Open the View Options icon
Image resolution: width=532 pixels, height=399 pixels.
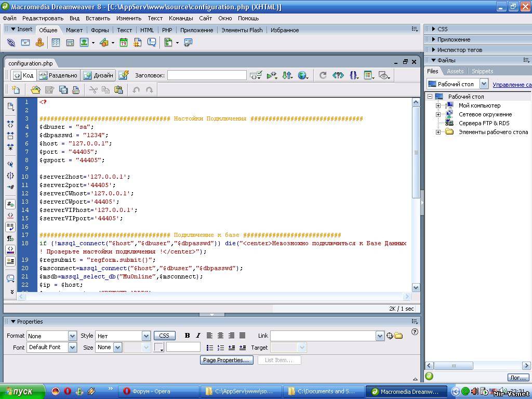(369, 75)
